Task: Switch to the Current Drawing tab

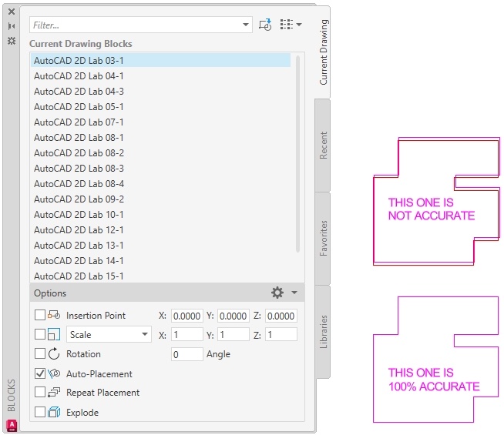Action: pos(324,52)
